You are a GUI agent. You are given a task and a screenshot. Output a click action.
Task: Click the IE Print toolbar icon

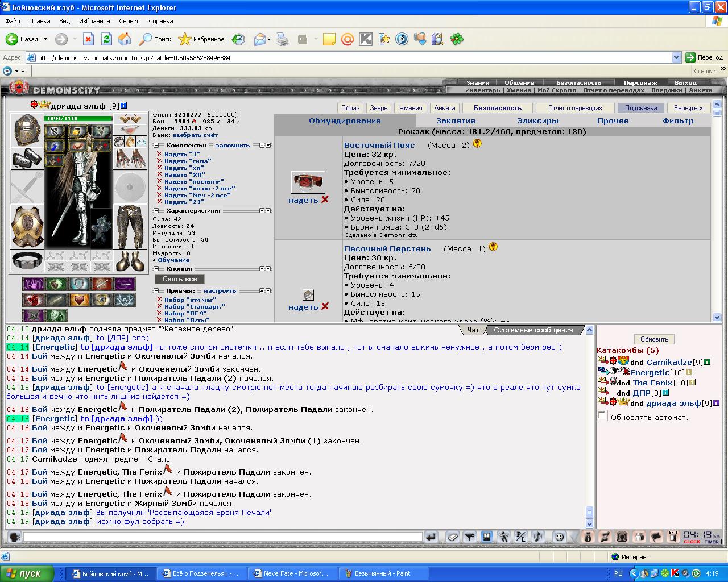282,39
